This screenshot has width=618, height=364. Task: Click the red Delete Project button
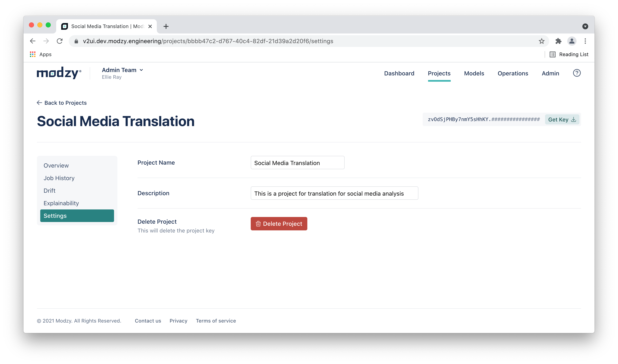tap(279, 224)
